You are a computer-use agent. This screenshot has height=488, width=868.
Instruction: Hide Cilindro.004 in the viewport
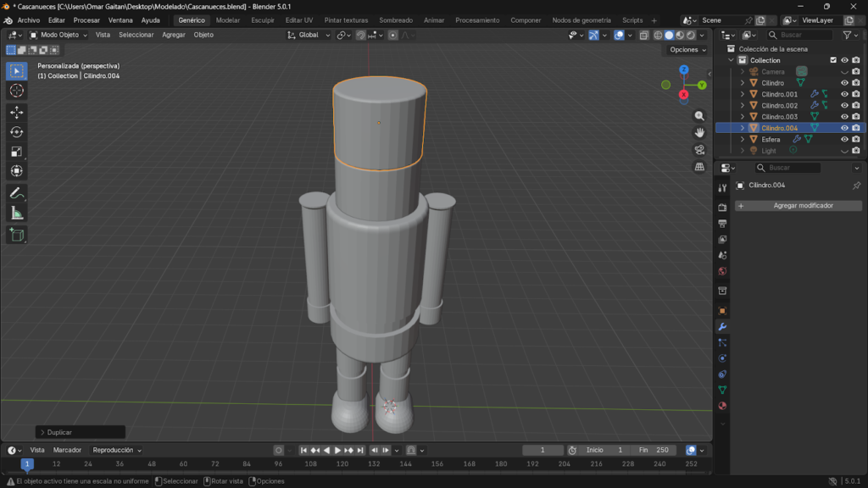[x=843, y=127]
